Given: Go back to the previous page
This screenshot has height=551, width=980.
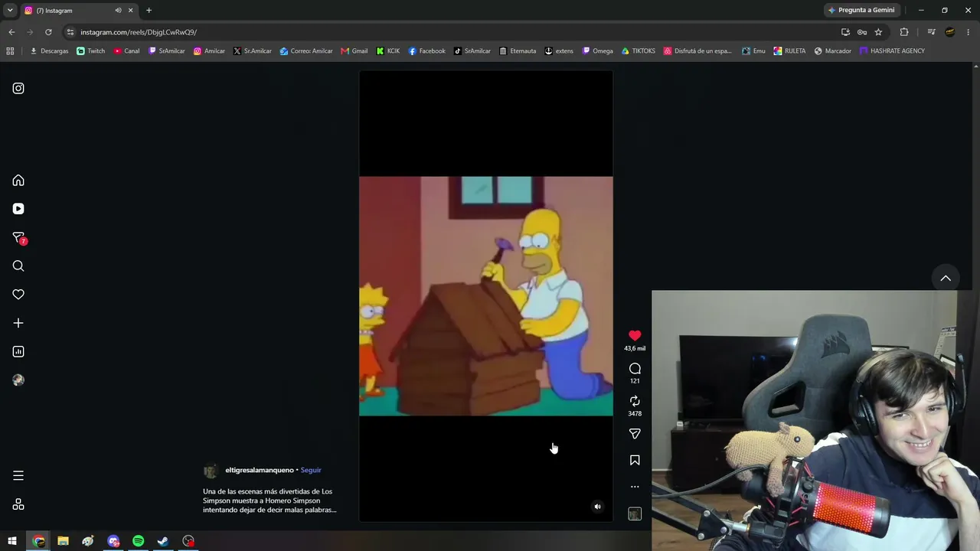Looking at the screenshot, I should tap(11, 32).
